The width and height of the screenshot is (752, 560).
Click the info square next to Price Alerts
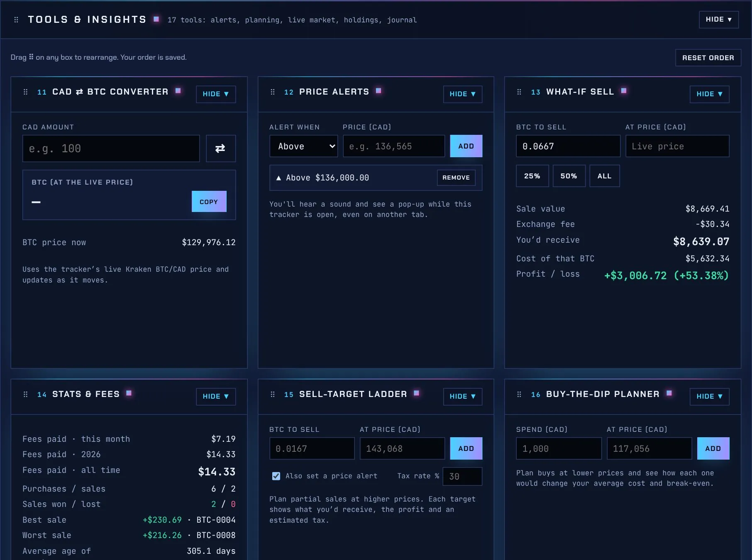378,90
